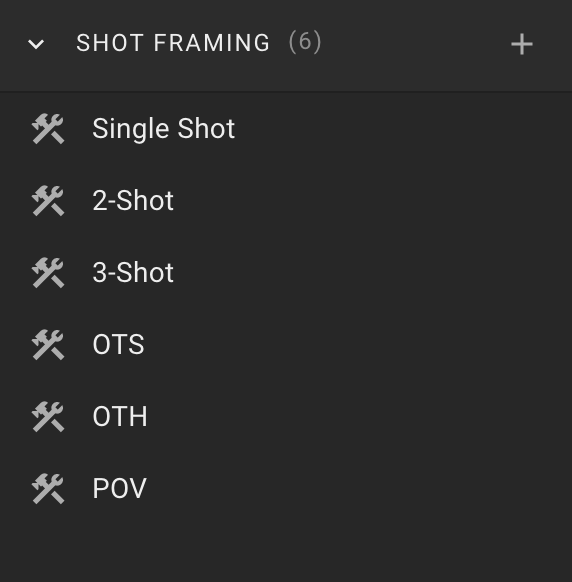572x582 pixels.
Task: Click the tools icon beside OTH
Action: tap(48, 417)
